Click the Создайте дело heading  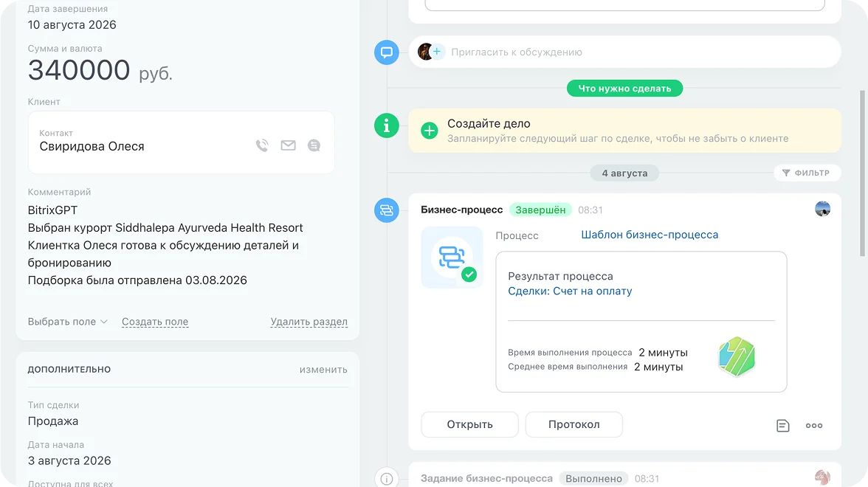click(489, 123)
